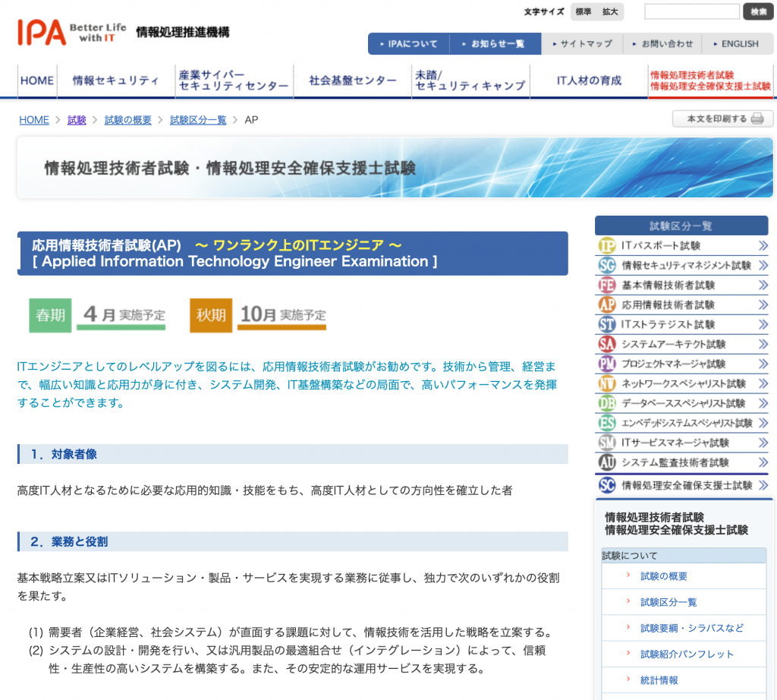Open the お問い合わせ link
Image resolution: width=777 pixels, height=700 pixels.
663,43
